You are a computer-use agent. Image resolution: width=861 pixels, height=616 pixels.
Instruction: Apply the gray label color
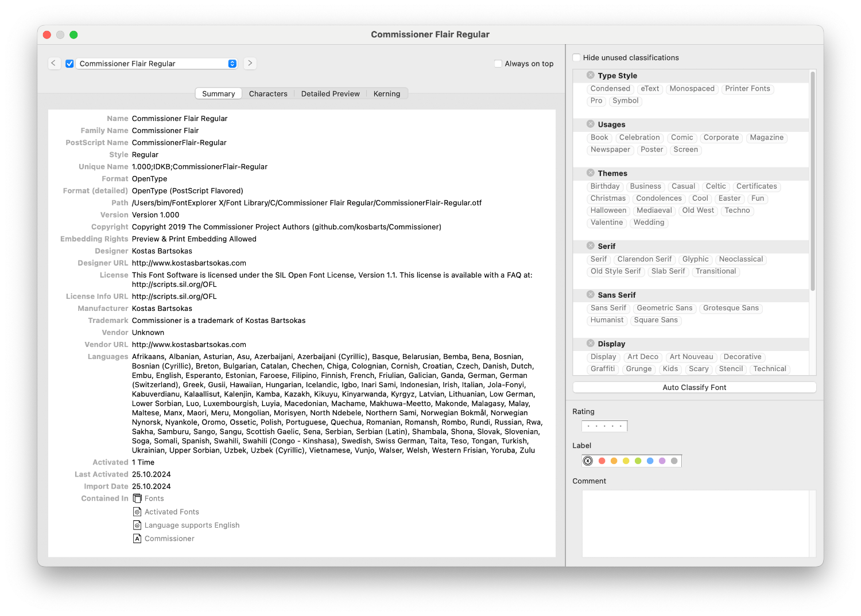click(674, 461)
